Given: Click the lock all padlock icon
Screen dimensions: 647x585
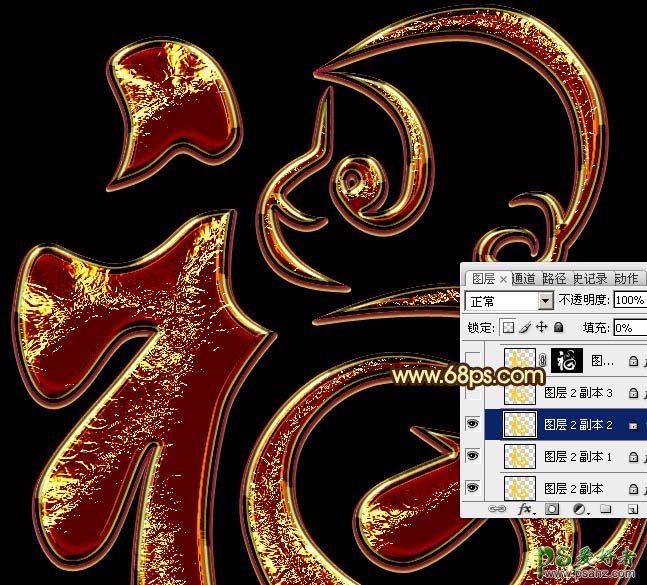Looking at the screenshot, I should tap(558, 327).
